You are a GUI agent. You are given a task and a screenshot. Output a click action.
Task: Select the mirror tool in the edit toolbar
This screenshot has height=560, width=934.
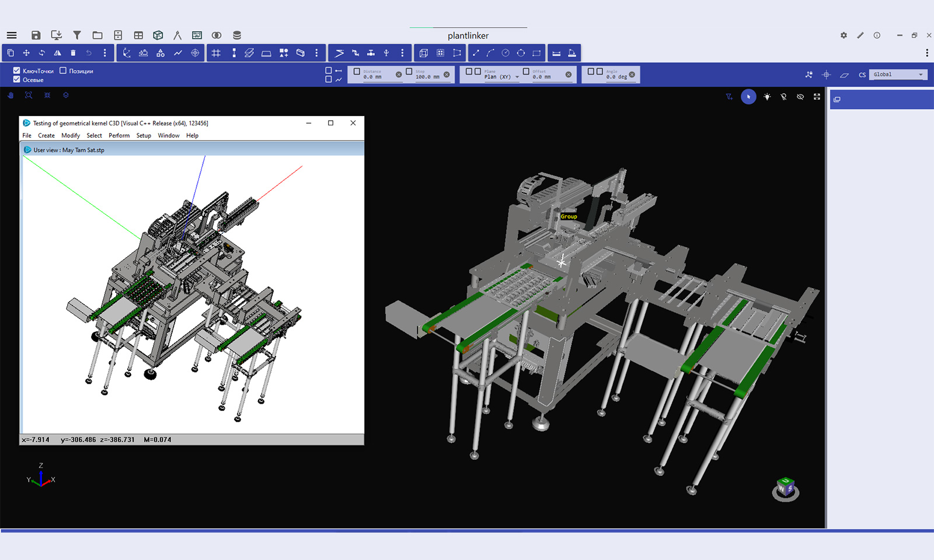coord(57,52)
